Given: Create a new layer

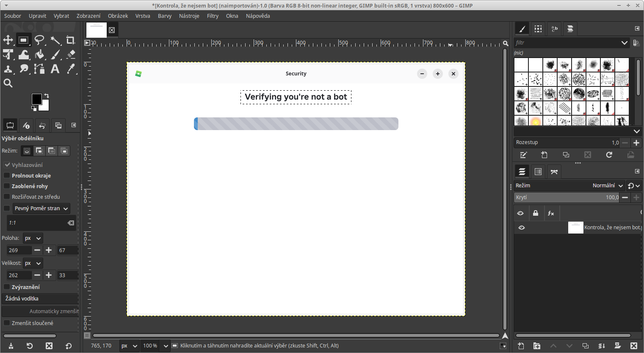Looking at the screenshot, I should 521,346.
